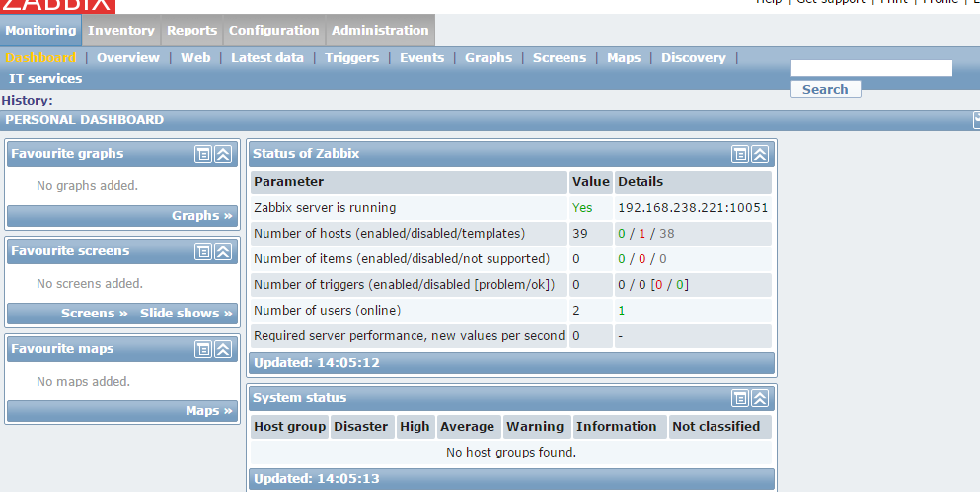Click the Zabbix logo
This screenshot has height=492, width=980.
click(x=57, y=6)
